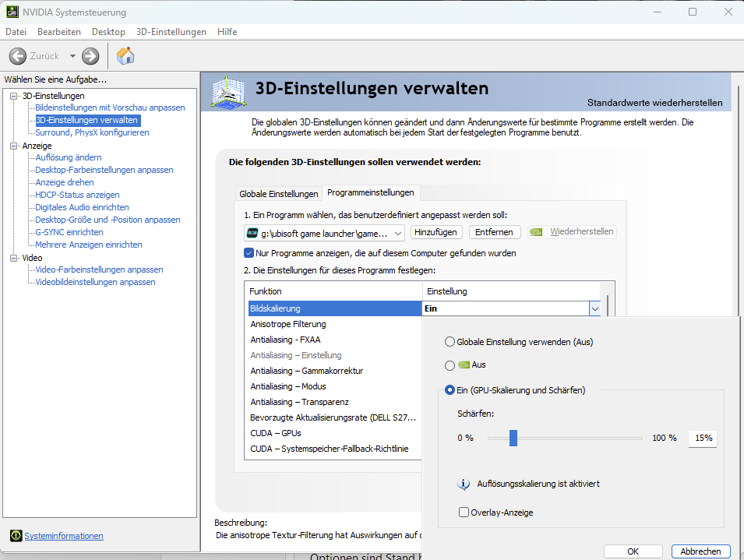Select 'CUDA – GPUs' row
Image resolution: width=744 pixels, height=560 pixels.
pyautogui.click(x=334, y=433)
